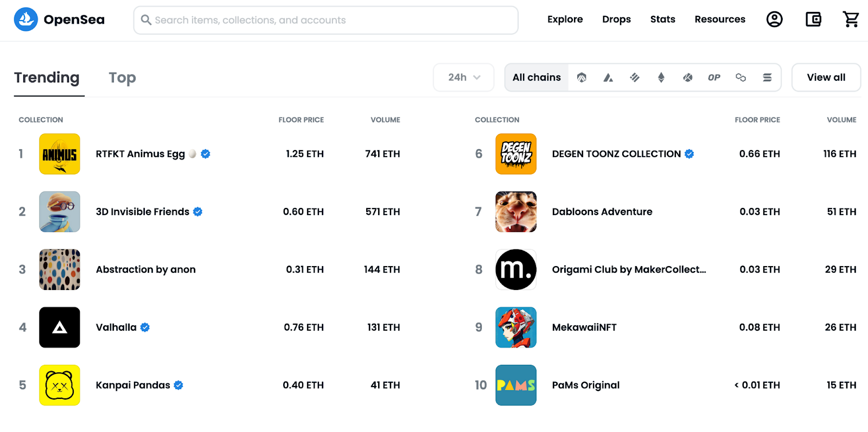Switch to the Trending tab
Screen dimensions: 868x432
pos(47,78)
